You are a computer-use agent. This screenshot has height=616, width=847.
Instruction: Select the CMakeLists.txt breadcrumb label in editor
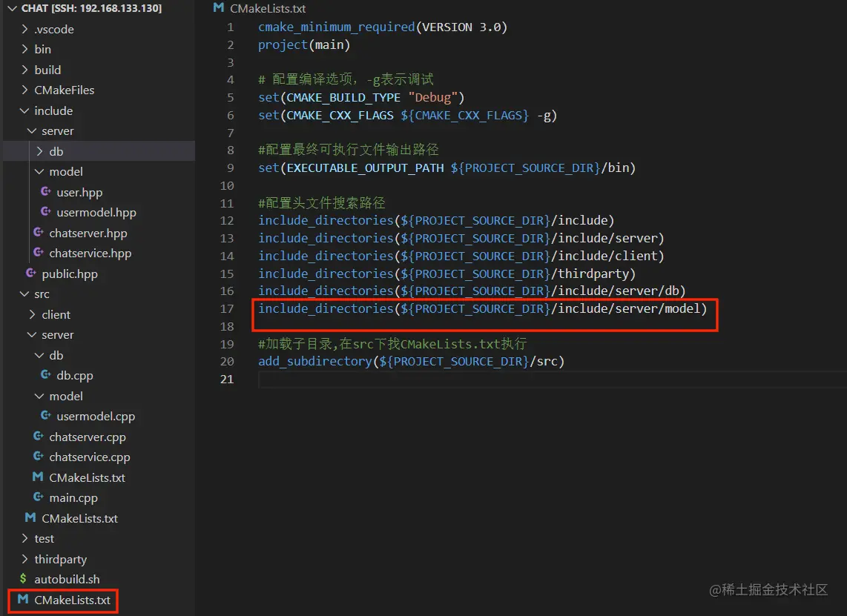[268, 9]
